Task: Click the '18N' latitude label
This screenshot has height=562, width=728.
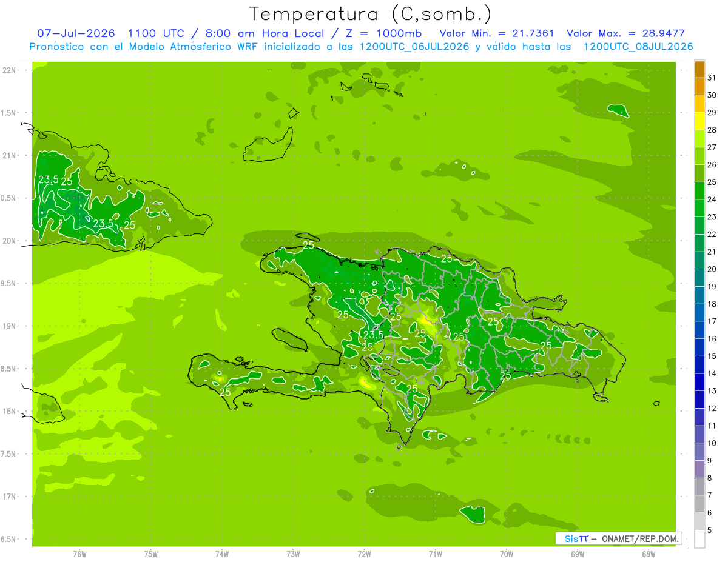Action: point(9,412)
